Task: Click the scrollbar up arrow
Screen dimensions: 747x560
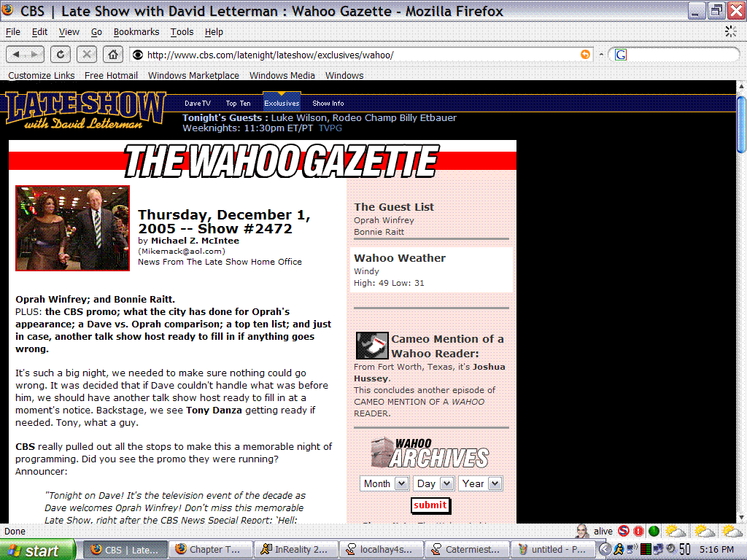Action: (x=741, y=87)
